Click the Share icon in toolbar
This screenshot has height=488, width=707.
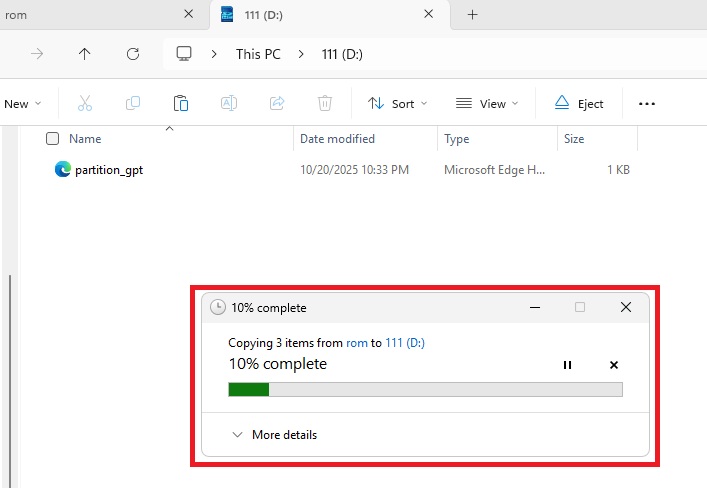point(277,104)
